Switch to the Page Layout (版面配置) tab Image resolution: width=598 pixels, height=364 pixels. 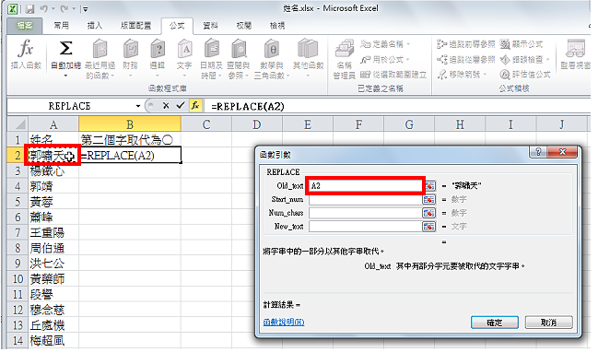(135, 26)
